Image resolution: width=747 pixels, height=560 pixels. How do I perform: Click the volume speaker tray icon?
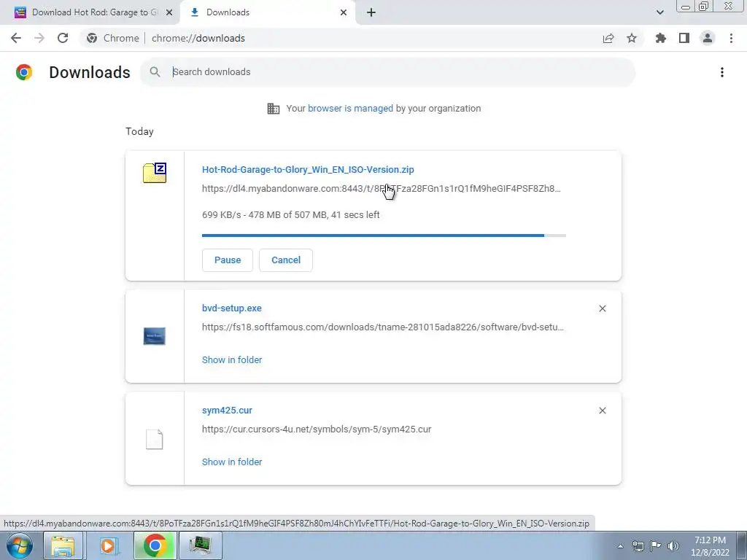pyautogui.click(x=673, y=546)
